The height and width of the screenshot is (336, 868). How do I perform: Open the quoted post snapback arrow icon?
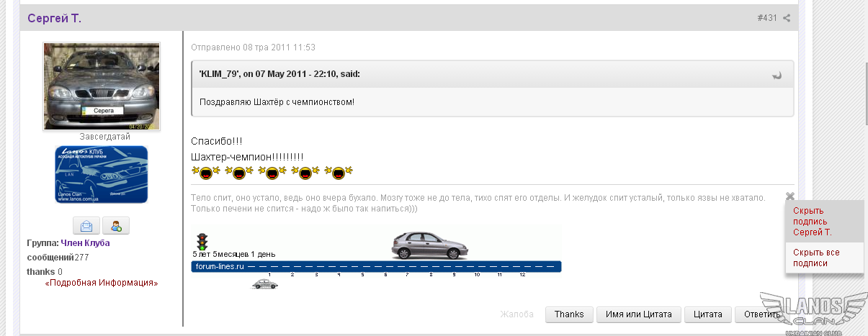777,75
